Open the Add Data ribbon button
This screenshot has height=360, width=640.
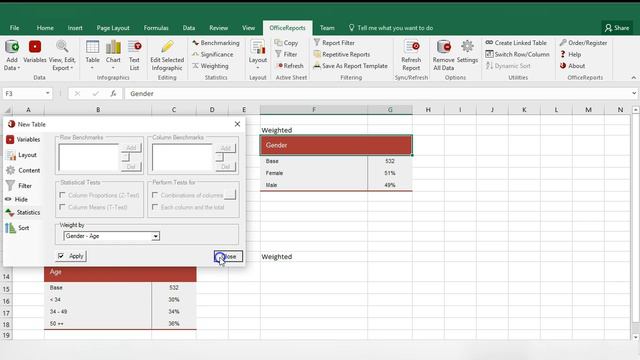(12, 56)
